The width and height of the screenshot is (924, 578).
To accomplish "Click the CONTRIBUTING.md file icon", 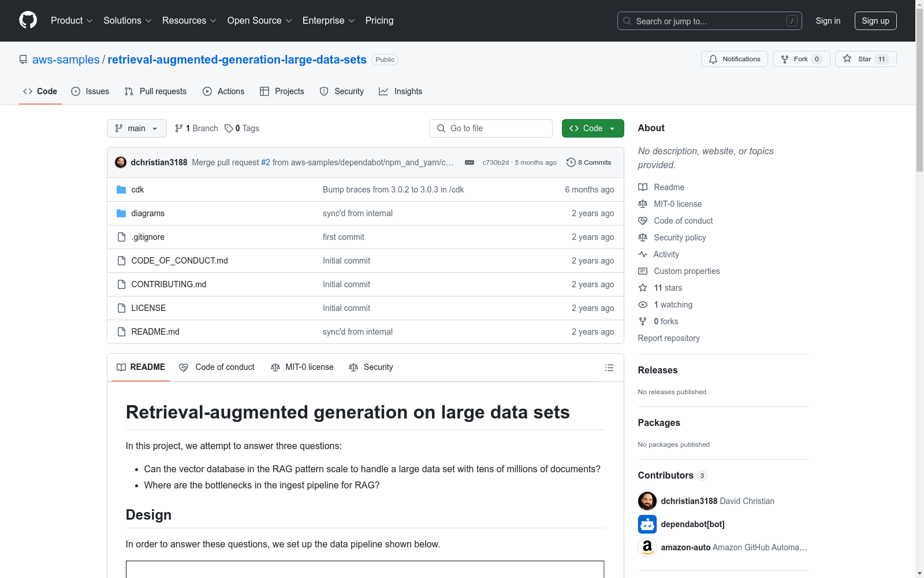I will coord(121,284).
